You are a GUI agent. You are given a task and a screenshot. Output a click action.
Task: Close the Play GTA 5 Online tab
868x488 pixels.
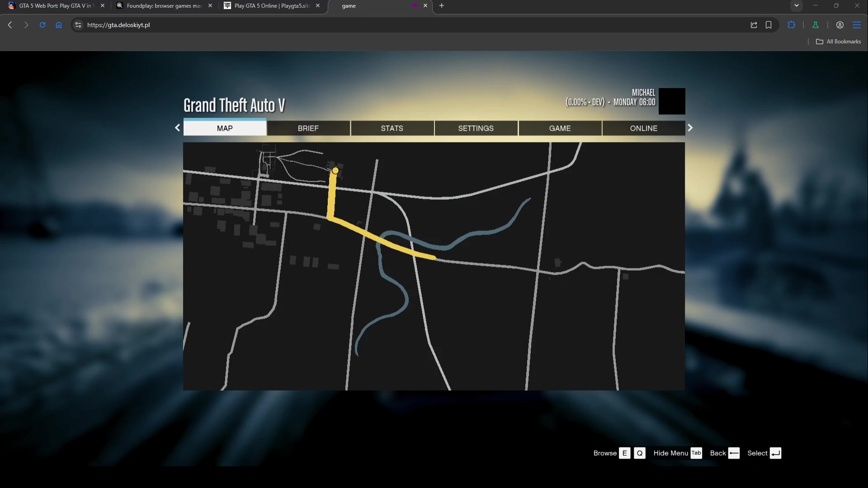coord(318,6)
